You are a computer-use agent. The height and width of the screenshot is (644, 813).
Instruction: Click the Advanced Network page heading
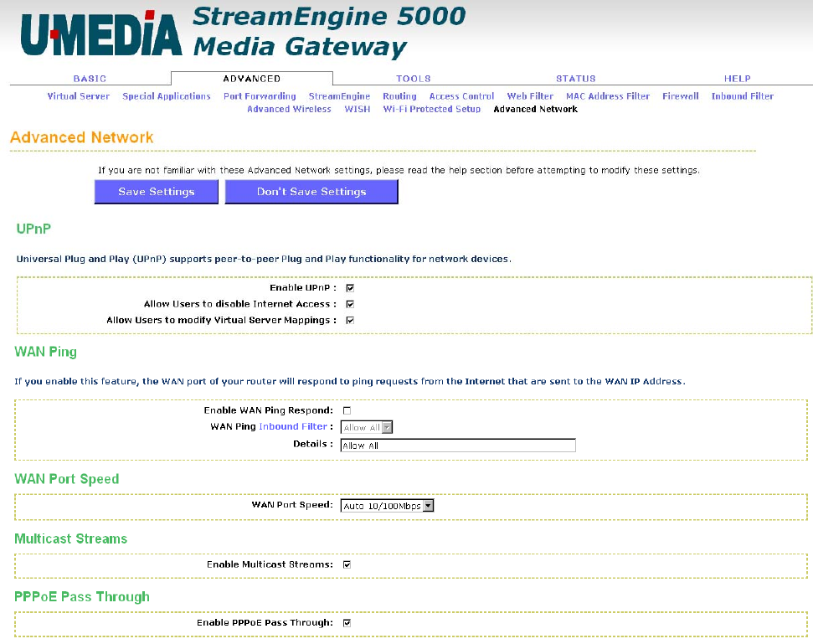(81, 137)
